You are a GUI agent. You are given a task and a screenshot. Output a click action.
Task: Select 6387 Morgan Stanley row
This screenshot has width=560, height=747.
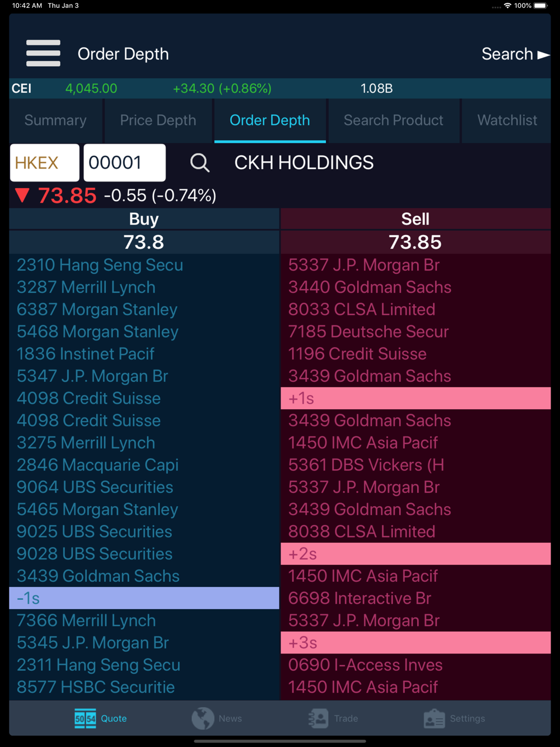pyautogui.click(x=144, y=309)
